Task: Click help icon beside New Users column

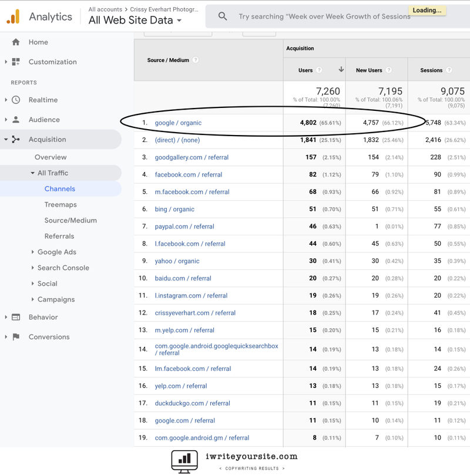Action: (x=388, y=70)
